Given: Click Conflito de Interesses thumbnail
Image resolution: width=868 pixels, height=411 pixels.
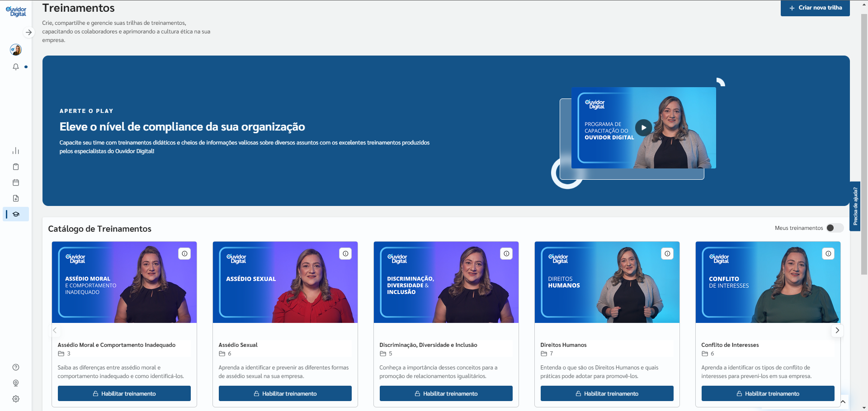Looking at the screenshot, I should 768,282.
